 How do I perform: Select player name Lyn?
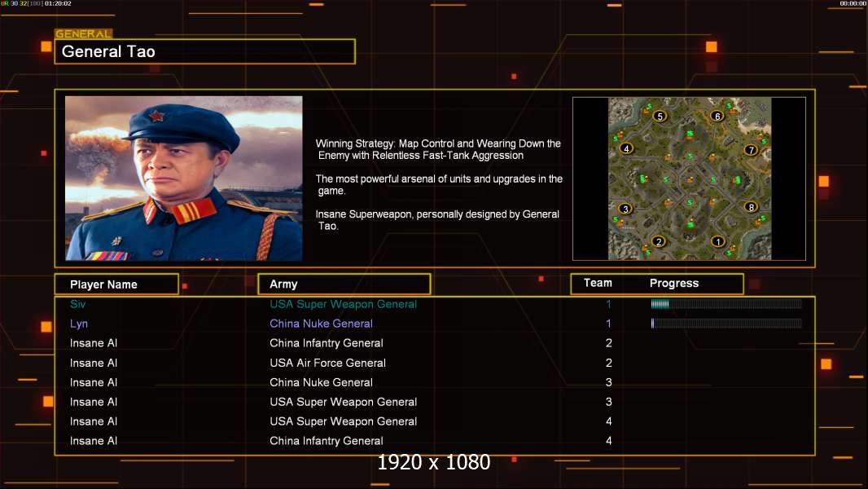79,324
